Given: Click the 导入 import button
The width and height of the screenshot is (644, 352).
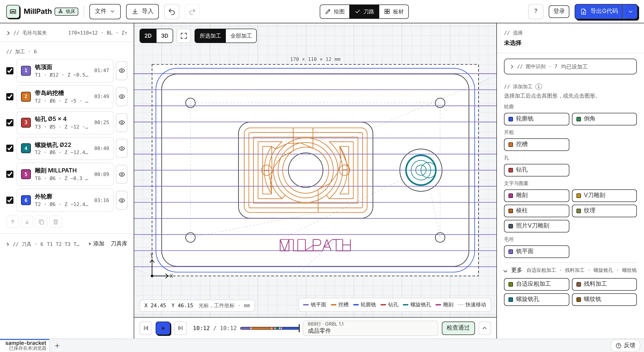Looking at the screenshot, I should (x=142, y=11).
